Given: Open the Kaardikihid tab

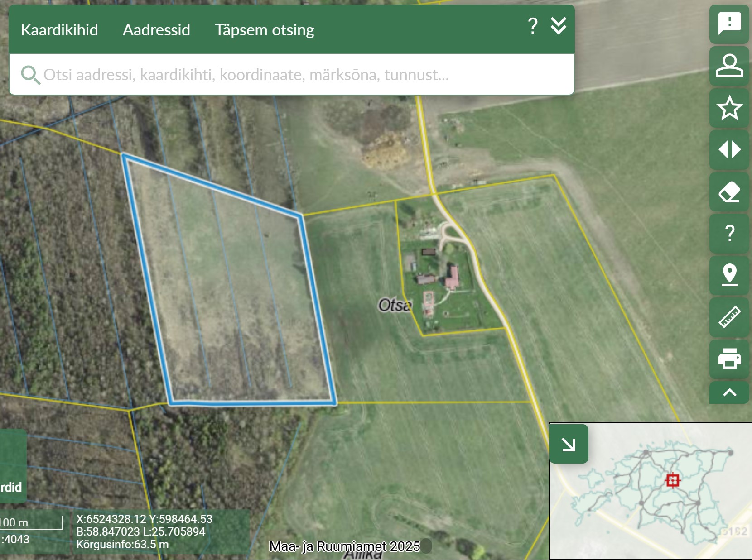Looking at the screenshot, I should [x=59, y=30].
